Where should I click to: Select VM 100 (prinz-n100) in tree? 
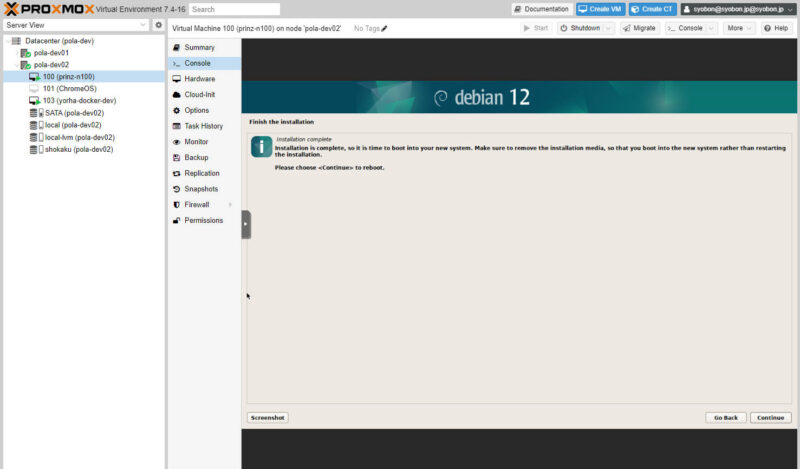pyautogui.click(x=84, y=77)
